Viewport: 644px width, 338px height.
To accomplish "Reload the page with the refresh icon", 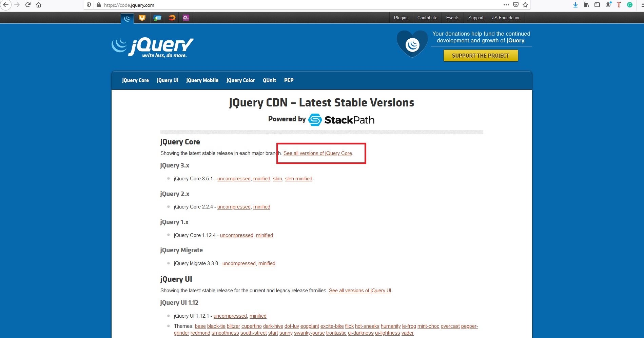I will tap(28, 5).
